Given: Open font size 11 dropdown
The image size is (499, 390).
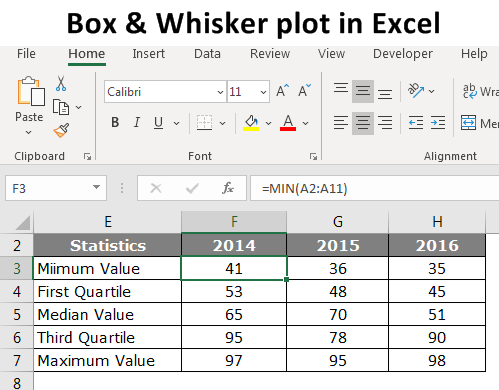Looking at the screenshot, I should coord(263,92).
